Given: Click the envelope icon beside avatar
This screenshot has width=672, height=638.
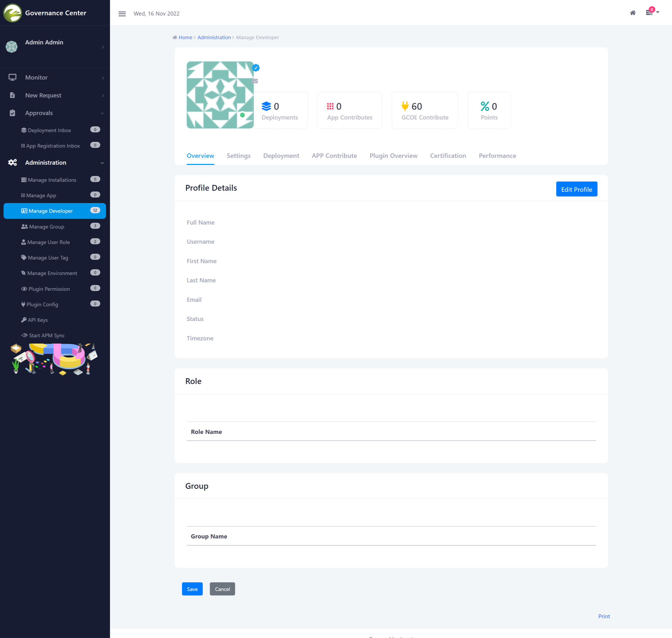Looking at the screenshot, I should tap(255, 81).
